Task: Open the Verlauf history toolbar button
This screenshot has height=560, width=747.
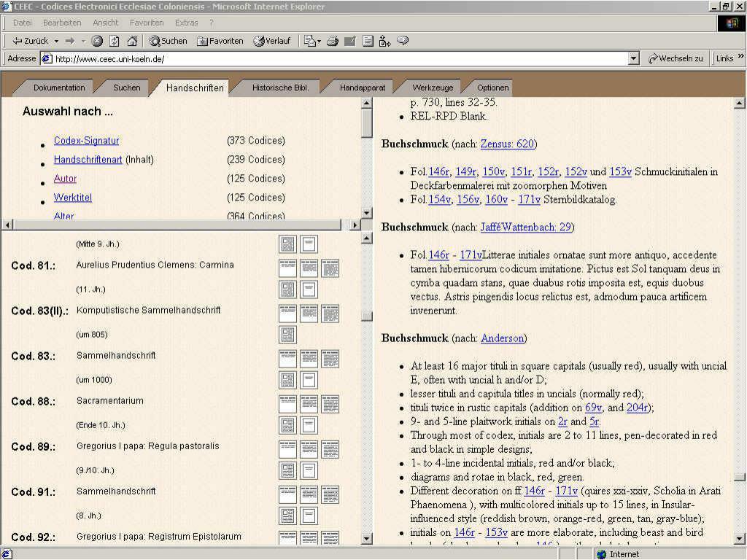Action: tap(272, 41)
